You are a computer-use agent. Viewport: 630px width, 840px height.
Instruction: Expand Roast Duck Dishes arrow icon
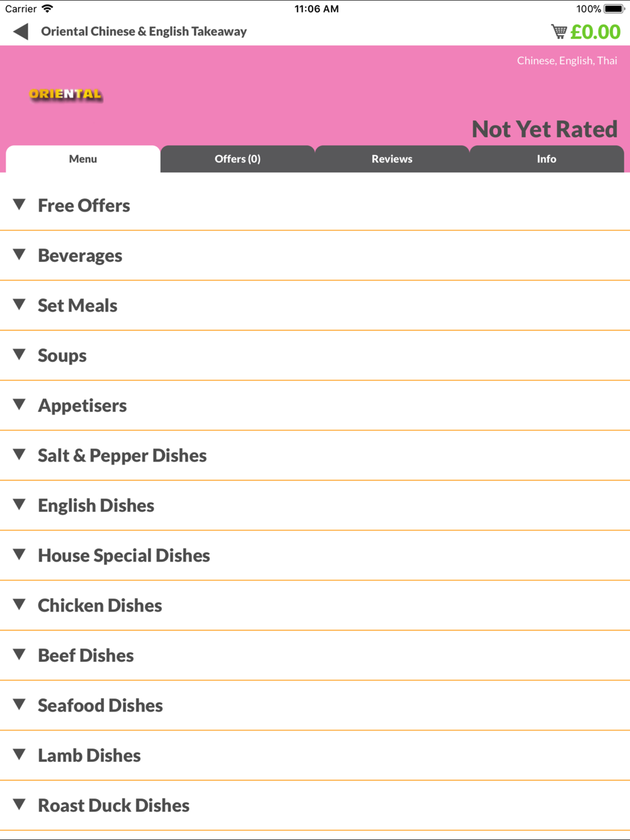(x=20, y=804)
